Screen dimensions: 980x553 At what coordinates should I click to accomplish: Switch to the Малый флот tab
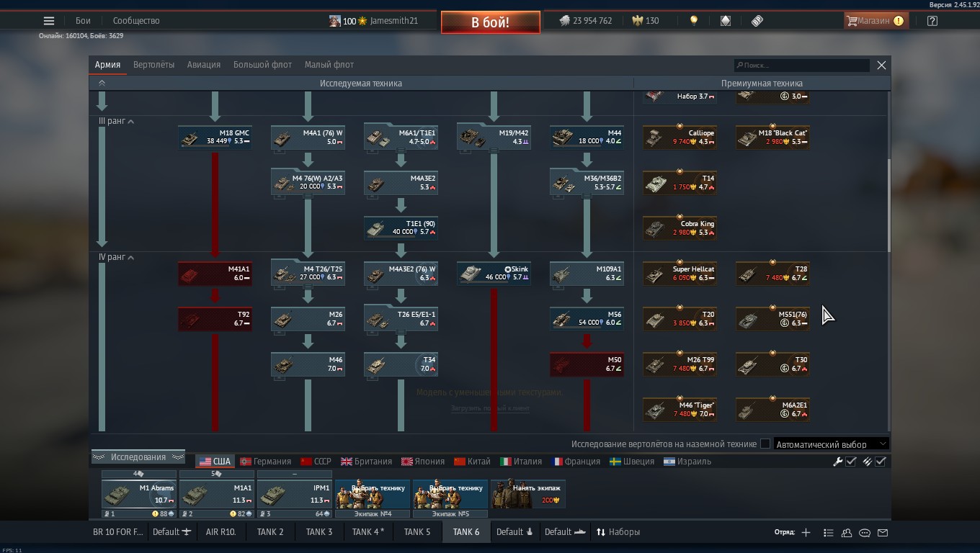pyautogui.click(x=329, y=65)
